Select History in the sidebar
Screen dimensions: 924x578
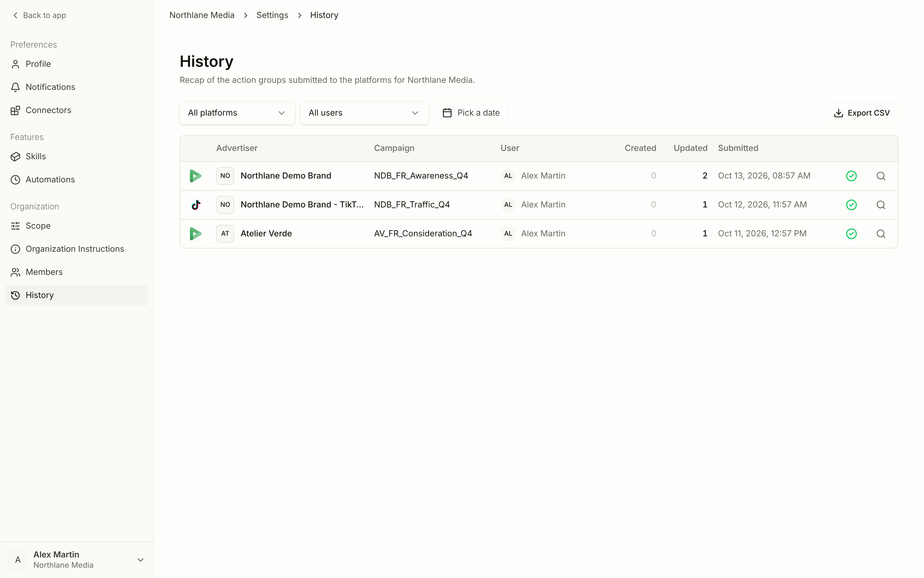(76, 295)
